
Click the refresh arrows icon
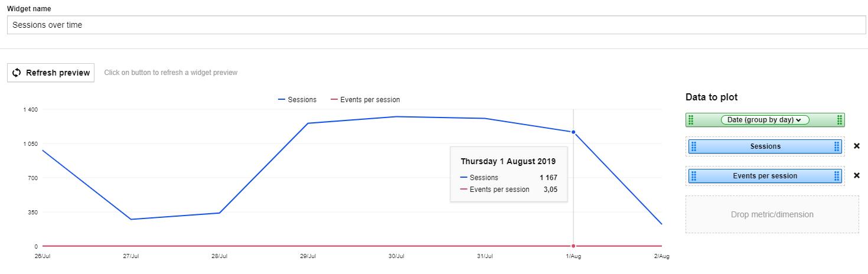click(x=17, y=73)
